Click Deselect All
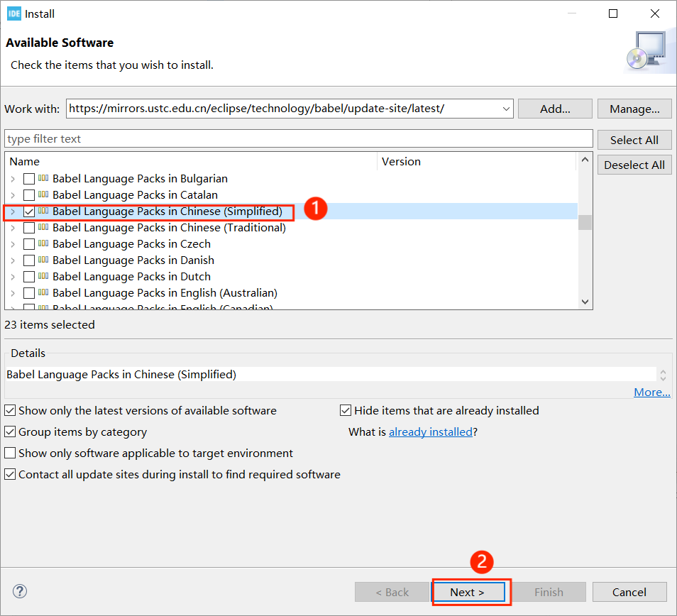The width and height of the screenshot is (677, 616). point(634,165)
